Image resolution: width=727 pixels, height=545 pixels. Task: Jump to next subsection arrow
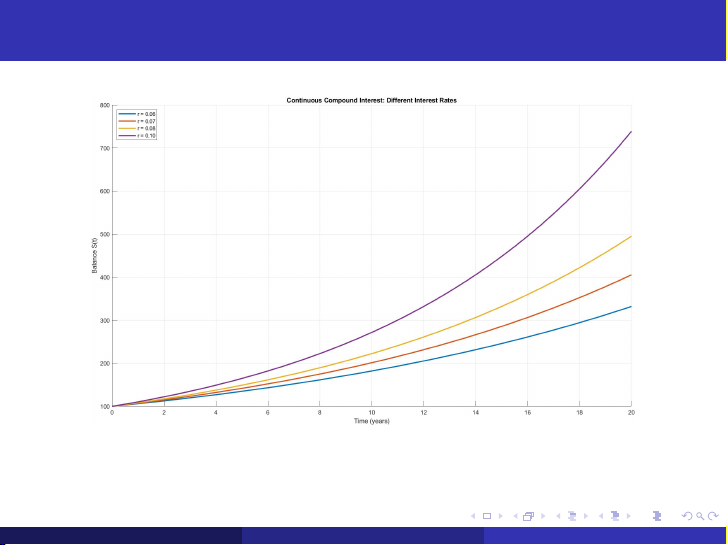[585, 516]
